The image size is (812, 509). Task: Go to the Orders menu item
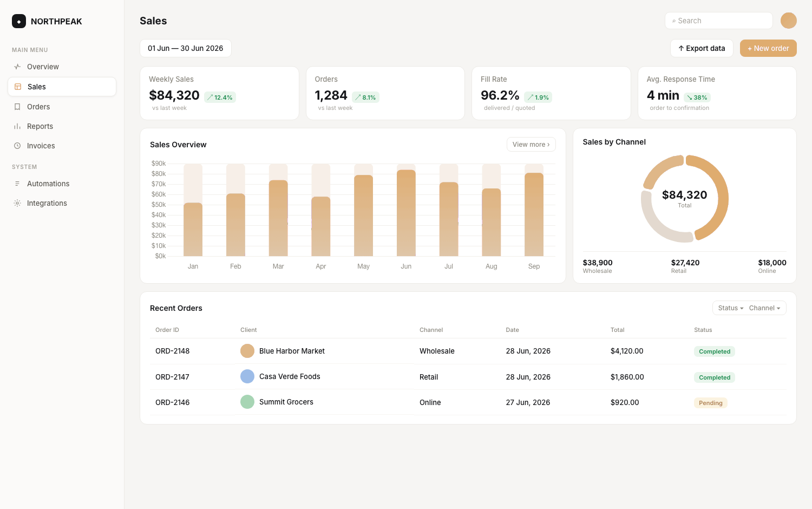click(x=62, y=107)
